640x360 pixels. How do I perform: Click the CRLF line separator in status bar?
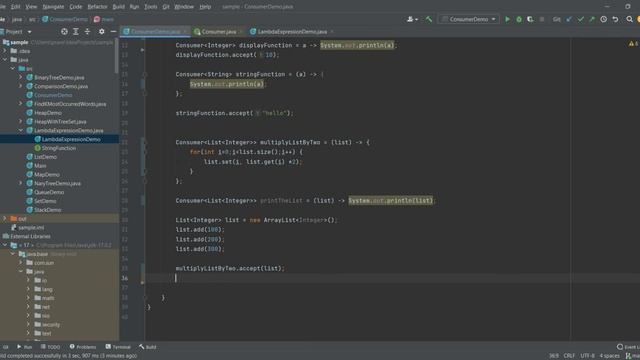click(x=569, y=356)
